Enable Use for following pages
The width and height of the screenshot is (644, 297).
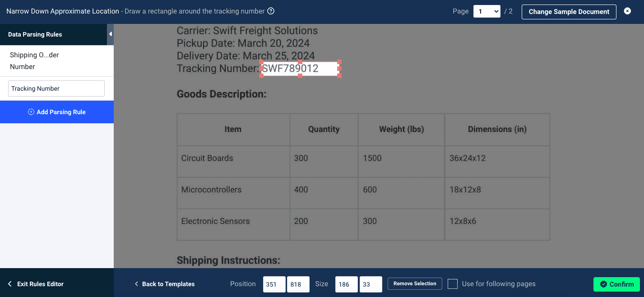(452, 284)
